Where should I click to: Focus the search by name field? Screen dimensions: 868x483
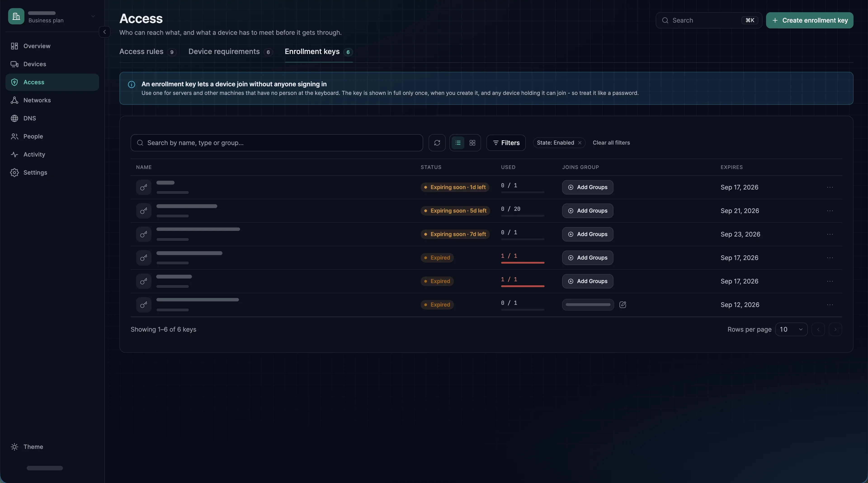click(x=277, y=143)
